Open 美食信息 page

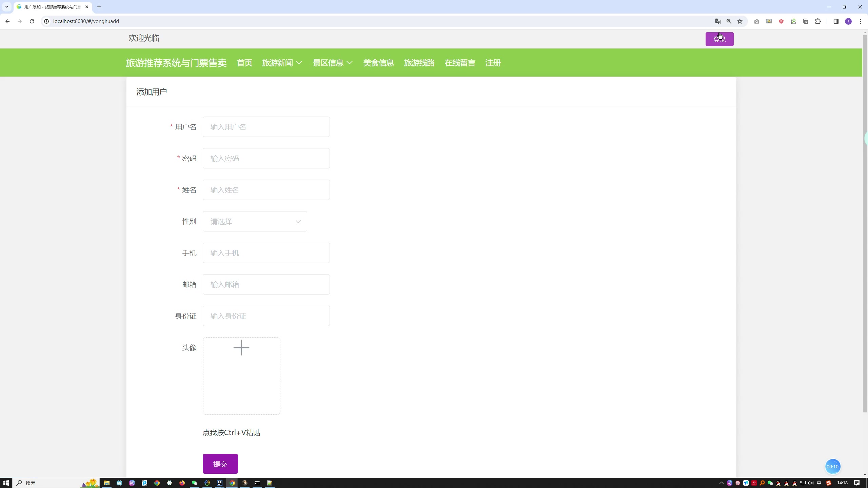378,63
